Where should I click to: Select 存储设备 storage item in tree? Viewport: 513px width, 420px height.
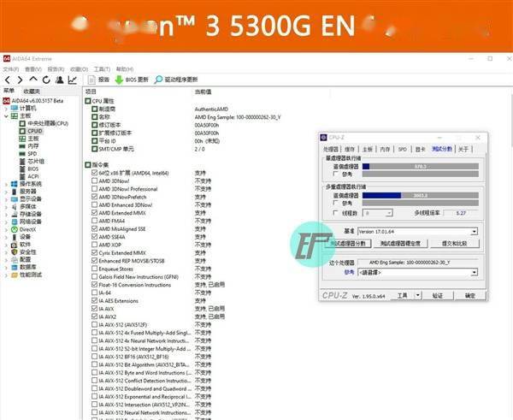tap(31, 214)
